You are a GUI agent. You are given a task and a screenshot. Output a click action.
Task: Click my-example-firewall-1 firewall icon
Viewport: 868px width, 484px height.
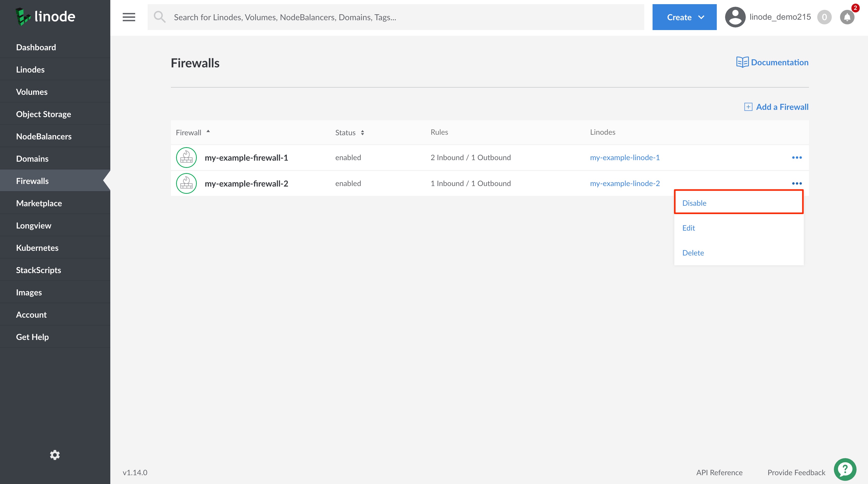coord(186,157)
